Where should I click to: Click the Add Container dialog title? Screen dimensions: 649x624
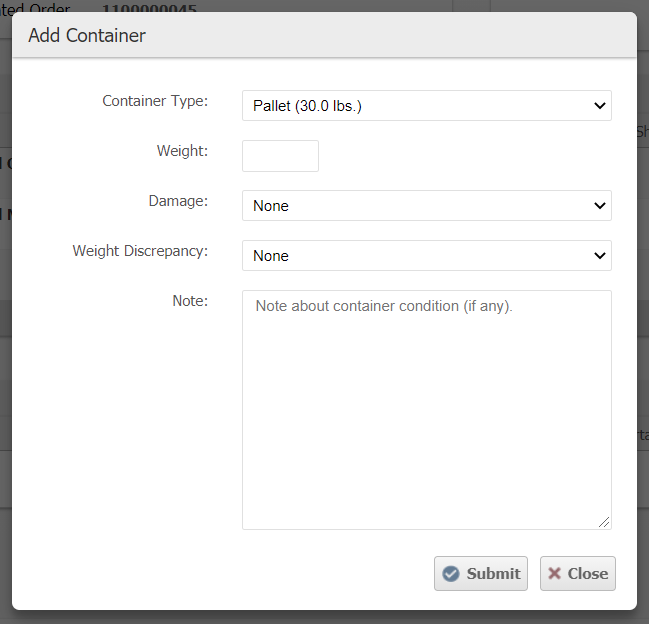[87, 36]
